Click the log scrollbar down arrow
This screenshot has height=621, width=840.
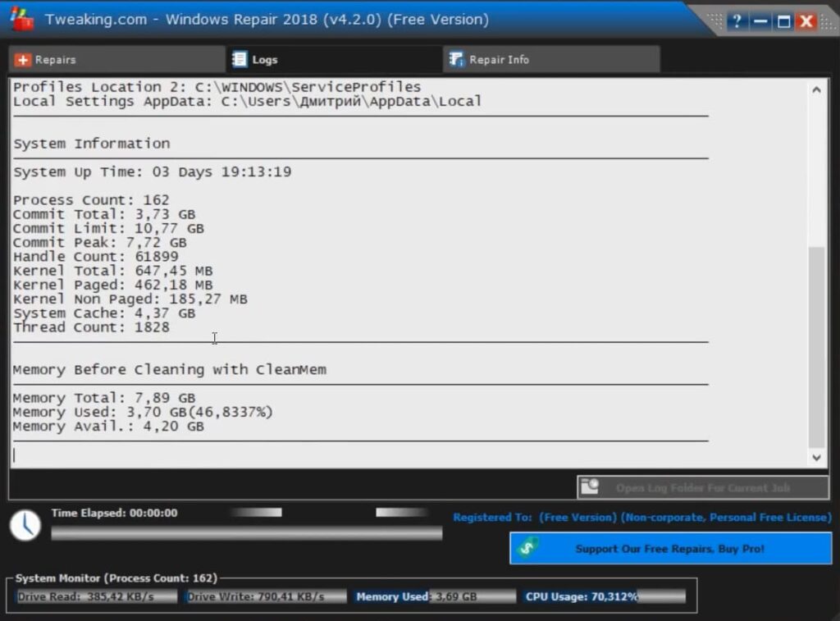(x=816, y=458)
